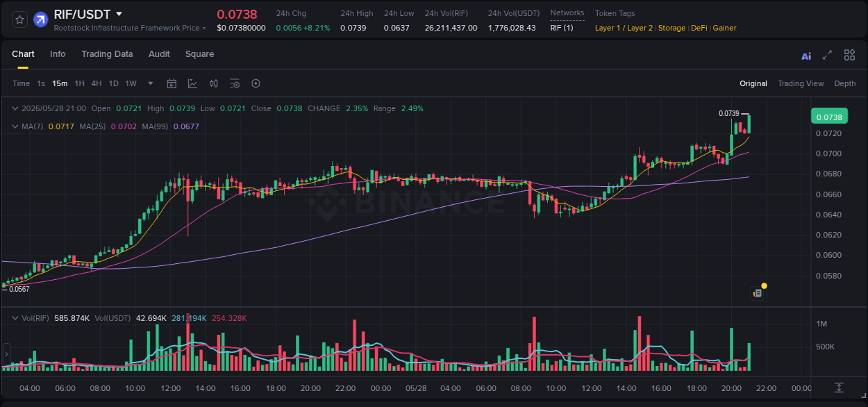The width and height of the screenshot is (868, 407).
Task: Click the MA(25) value 0.0702
Action: pos(124,126)
